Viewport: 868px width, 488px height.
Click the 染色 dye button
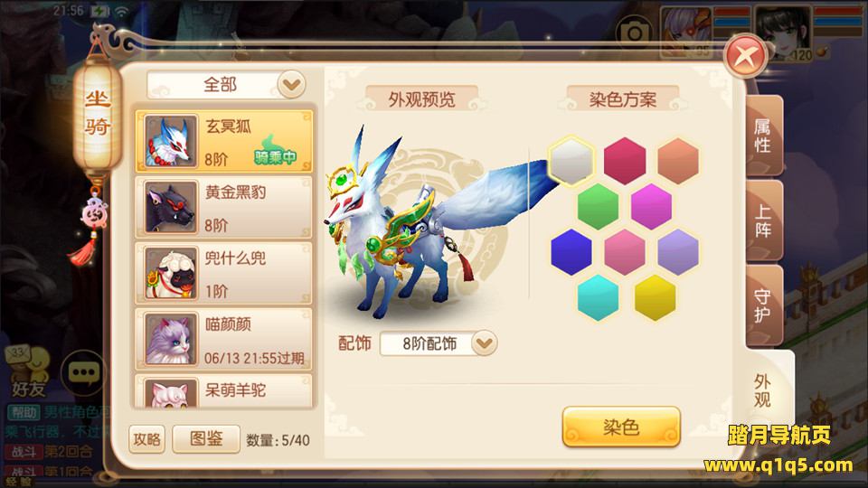(621, 427)
